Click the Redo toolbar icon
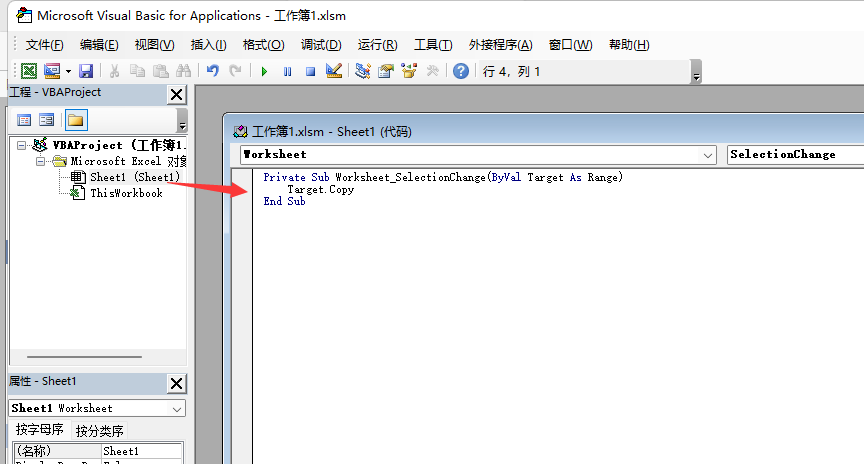 click(235, 71)
